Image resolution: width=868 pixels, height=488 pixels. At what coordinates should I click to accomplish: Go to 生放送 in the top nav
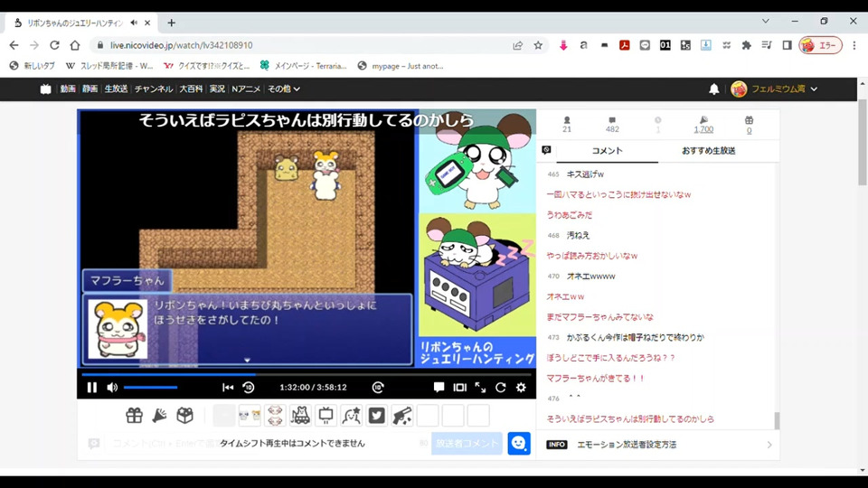(116, 89)
